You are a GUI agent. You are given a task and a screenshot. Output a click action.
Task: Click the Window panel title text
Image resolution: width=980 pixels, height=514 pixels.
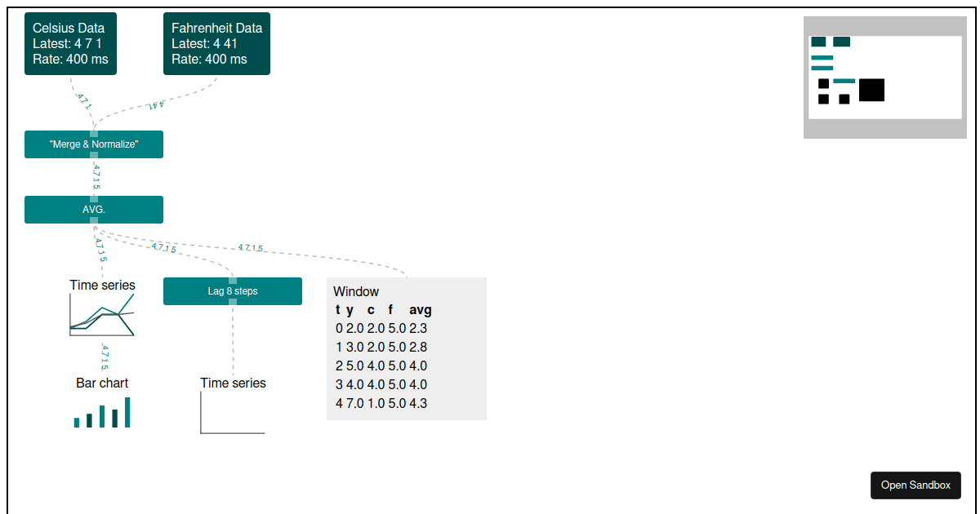click(x=355, y=291)
